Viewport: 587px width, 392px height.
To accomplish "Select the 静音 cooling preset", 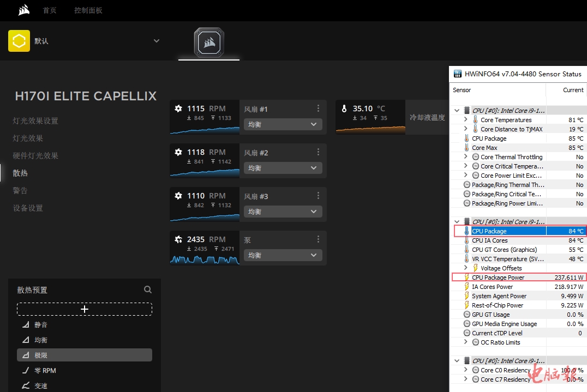I will pos(41,325).
